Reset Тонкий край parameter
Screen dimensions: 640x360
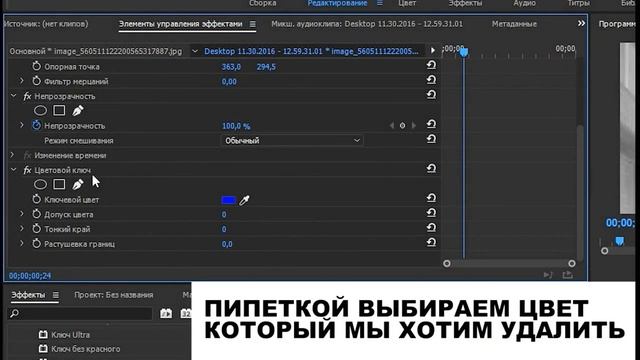tap(431, 228)
